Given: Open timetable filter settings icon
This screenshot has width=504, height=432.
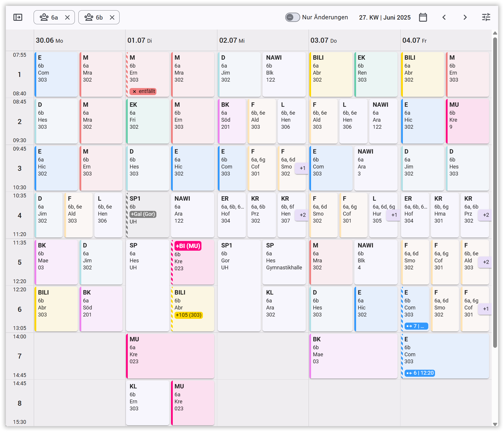Looking at the screenshot, I should click(x=486, y=17).
